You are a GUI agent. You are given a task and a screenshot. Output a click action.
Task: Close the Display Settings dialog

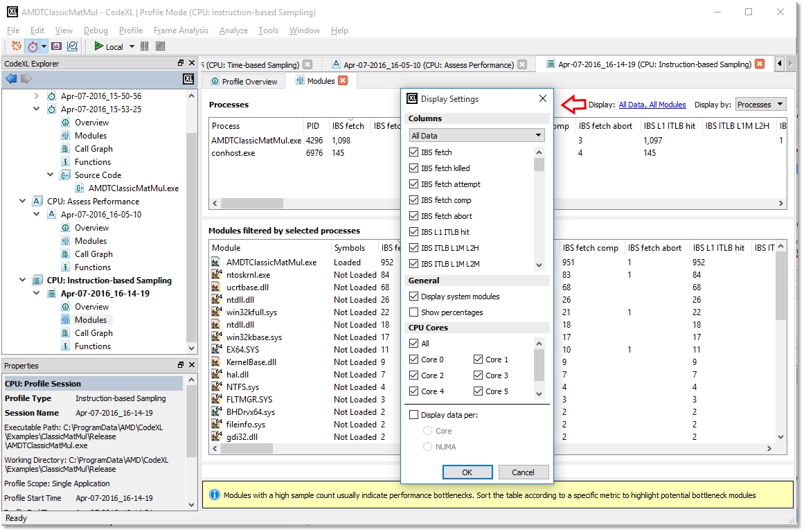click(542, 98)
